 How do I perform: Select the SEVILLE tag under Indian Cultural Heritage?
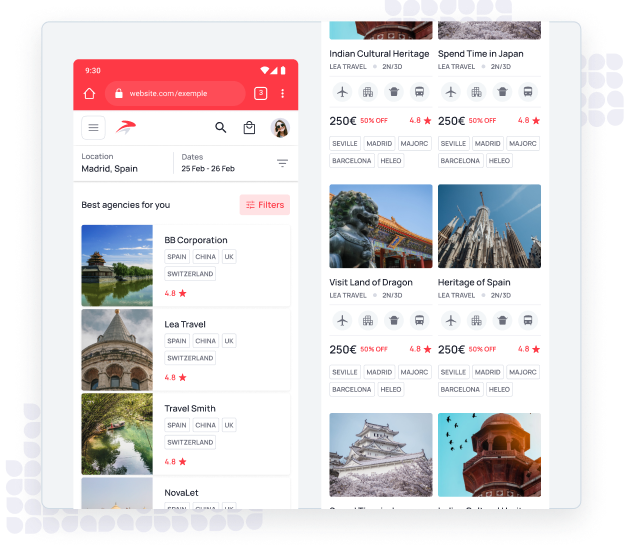[x=345, y=144]
